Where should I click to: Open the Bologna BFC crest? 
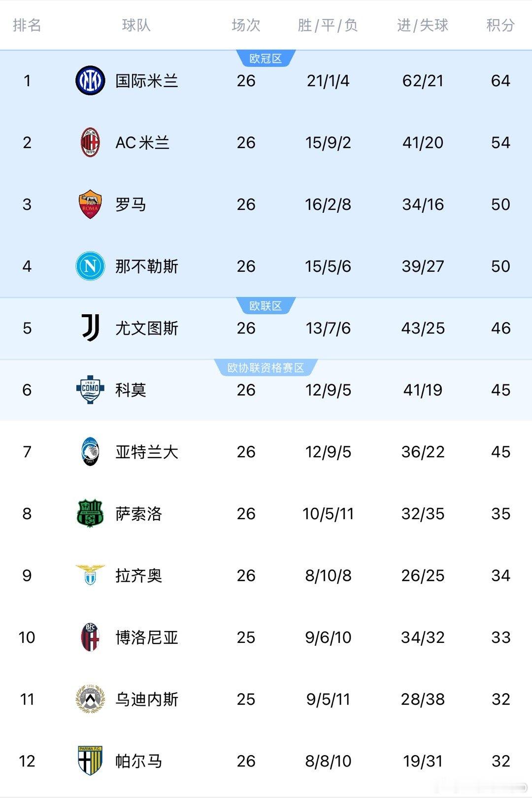click(x=90, y=637)
